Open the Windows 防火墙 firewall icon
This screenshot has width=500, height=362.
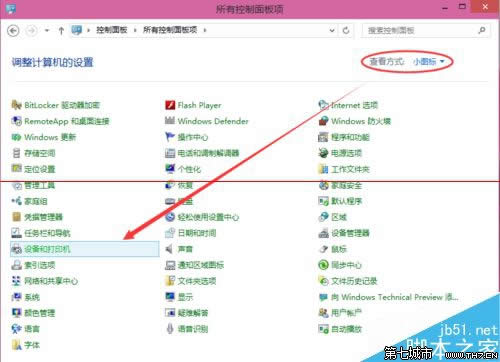pyautogui.click(x=323, y=121)
